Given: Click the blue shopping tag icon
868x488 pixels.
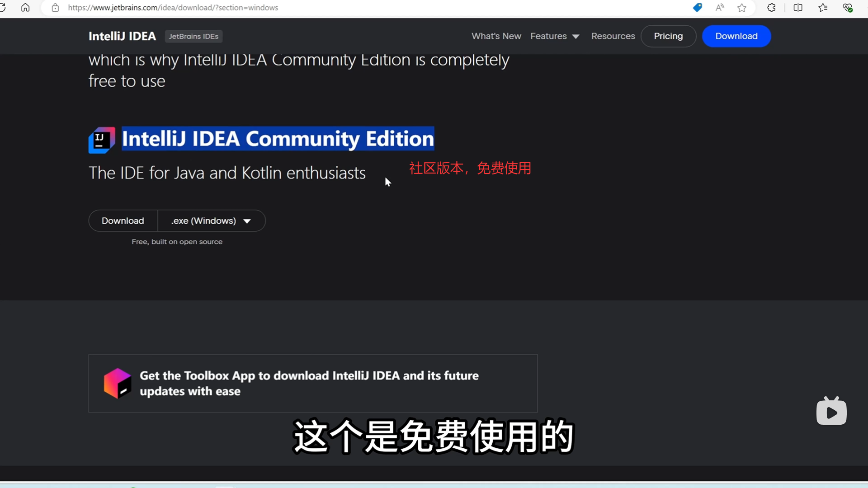Looking at the screenshot, I should pos(697,8).
